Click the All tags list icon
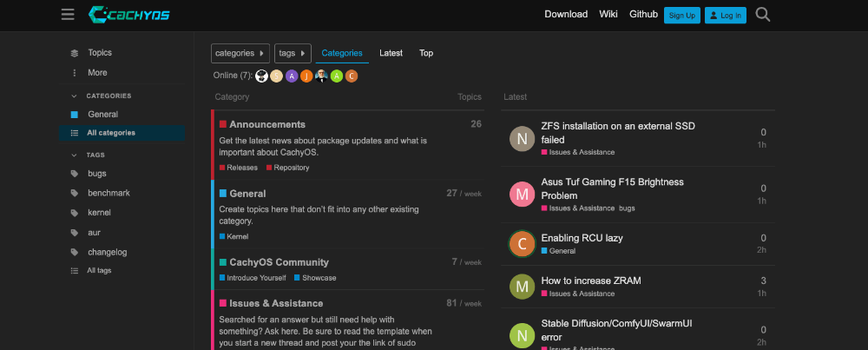The height and width of the screenshot is (350, 868). click(75, 271)
